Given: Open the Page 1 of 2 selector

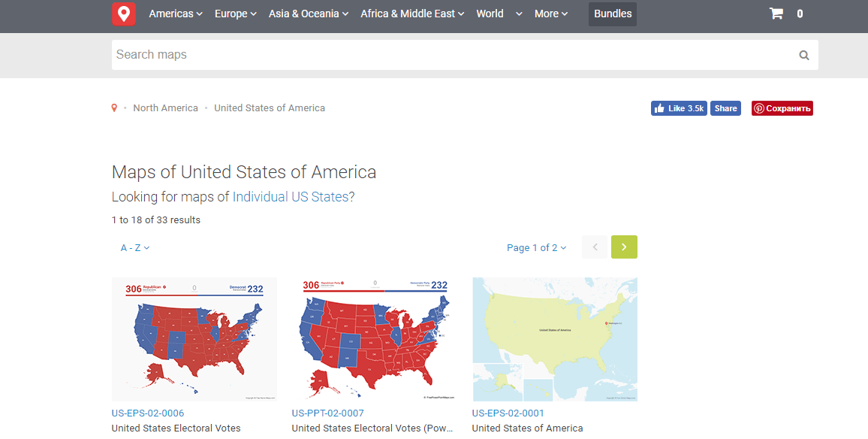Looking at the screenshot, I should pyautogui.click(x=536, y=248).
